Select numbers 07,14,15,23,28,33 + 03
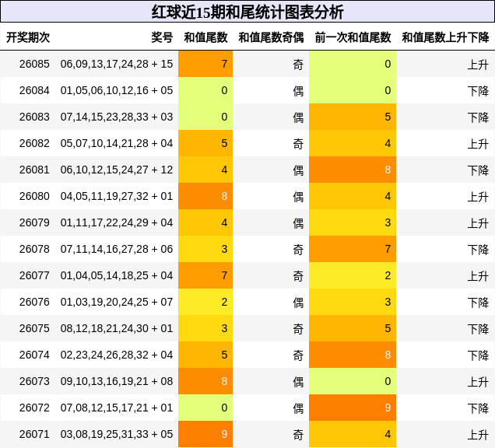Viewport: 495px width, 448px height. pyautogui.click(x=117, y=117)
